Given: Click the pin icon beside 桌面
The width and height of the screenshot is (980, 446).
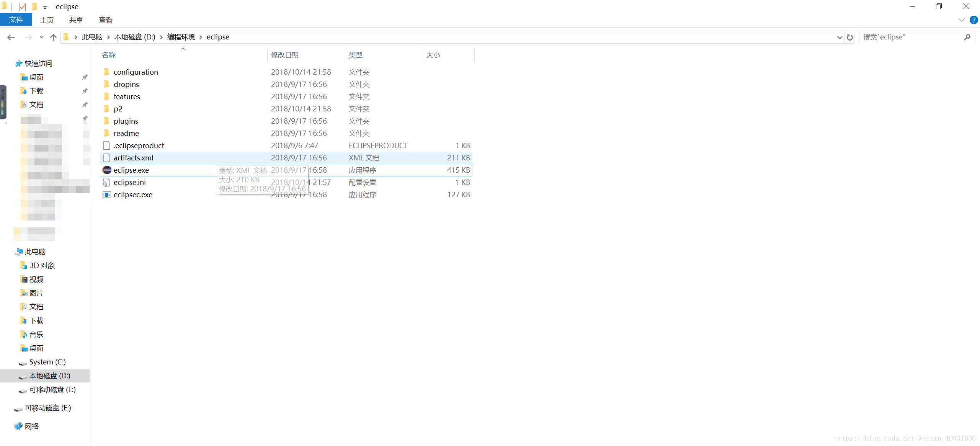Looking at the screenshot, I should [85, 77].
